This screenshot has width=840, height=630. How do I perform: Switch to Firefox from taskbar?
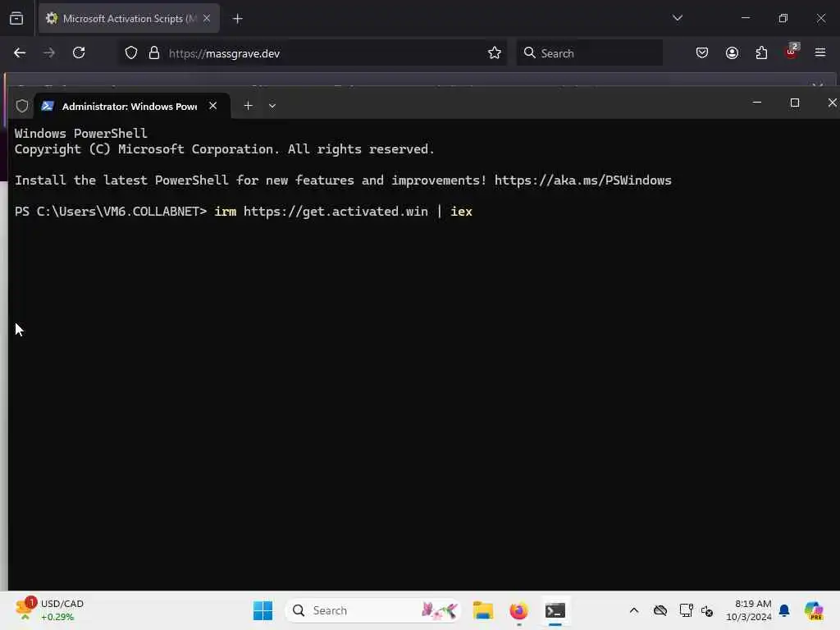pyautogui.click(x=518, y=610)
